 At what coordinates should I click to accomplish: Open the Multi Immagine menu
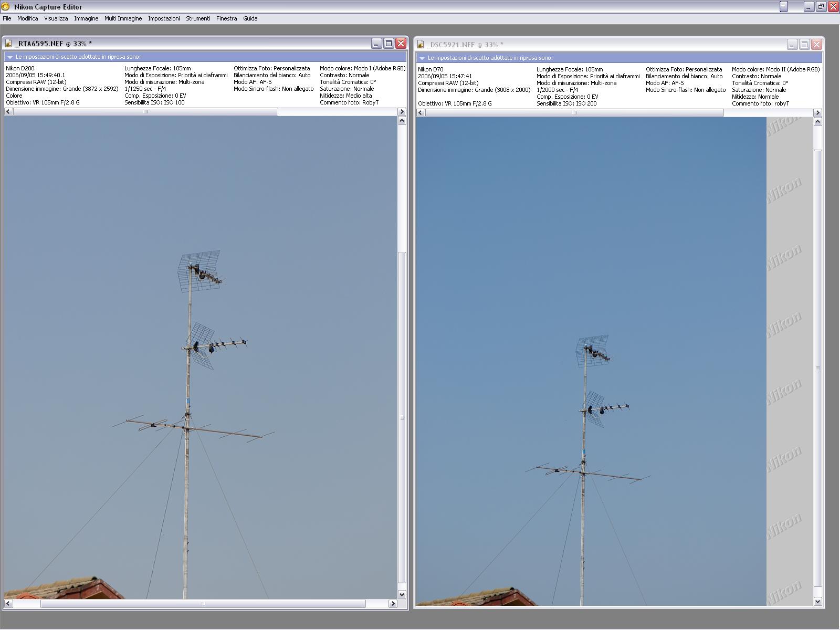coord(123,18)
